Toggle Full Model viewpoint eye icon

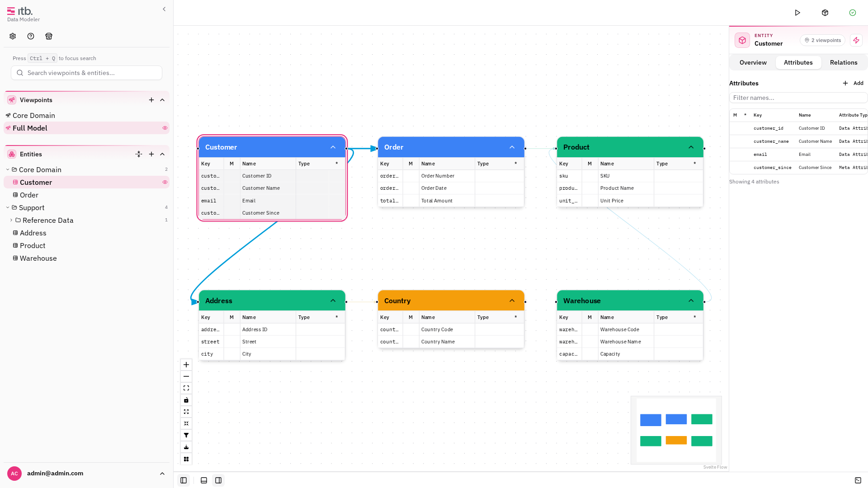[x=165, y=128]
